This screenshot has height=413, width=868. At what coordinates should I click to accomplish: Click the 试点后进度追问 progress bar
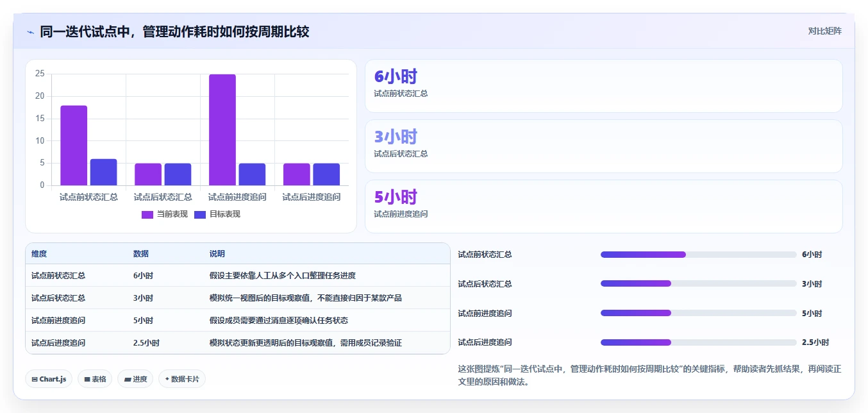click(x=699, y=342)
